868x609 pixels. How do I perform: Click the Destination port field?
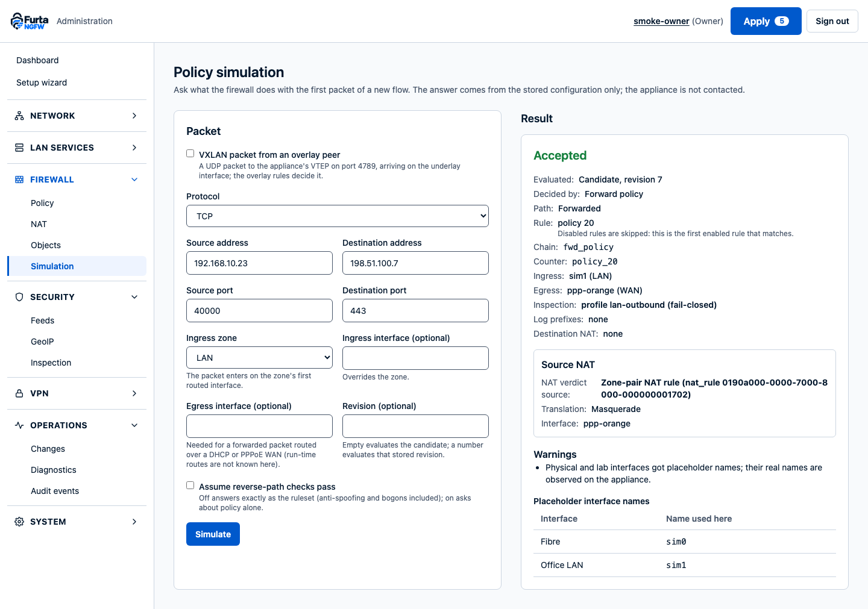[x=415, y=311]
